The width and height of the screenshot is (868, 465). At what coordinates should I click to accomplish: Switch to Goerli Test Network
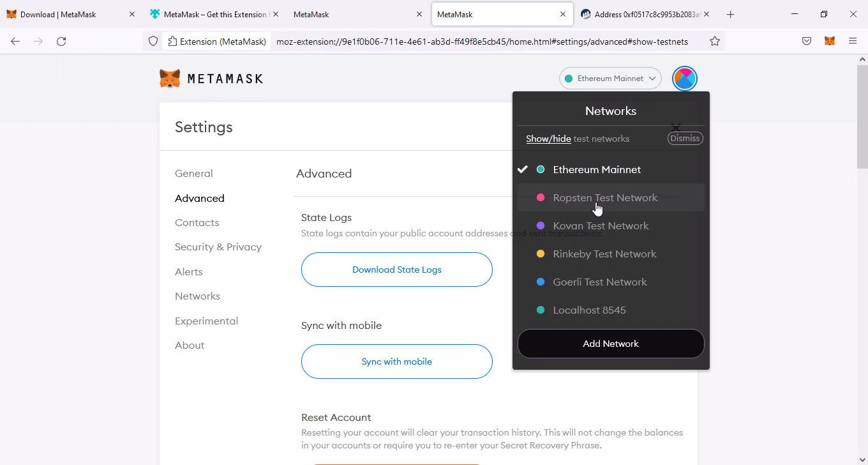click(x=599, y=282)
